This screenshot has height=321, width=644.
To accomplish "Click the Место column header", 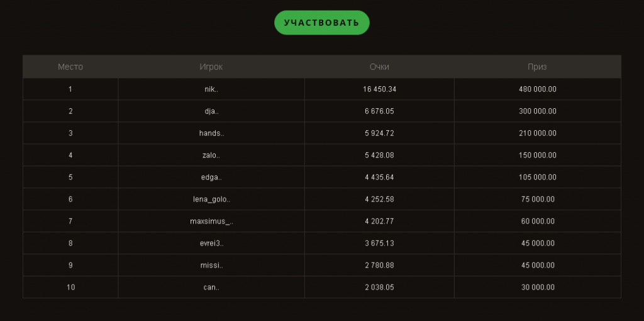I will coord(70,67).
